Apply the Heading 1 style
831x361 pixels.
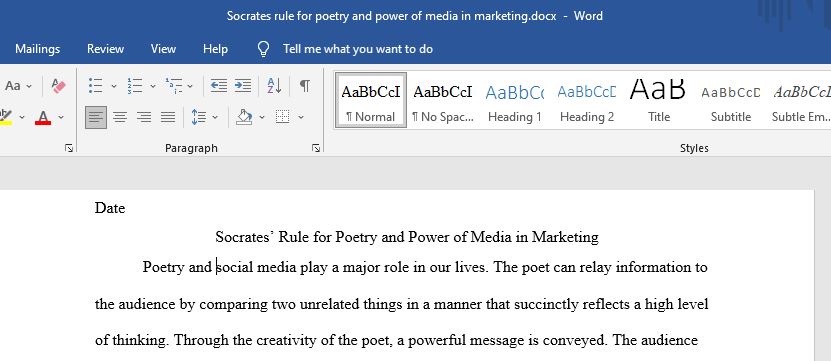(515, 102)
